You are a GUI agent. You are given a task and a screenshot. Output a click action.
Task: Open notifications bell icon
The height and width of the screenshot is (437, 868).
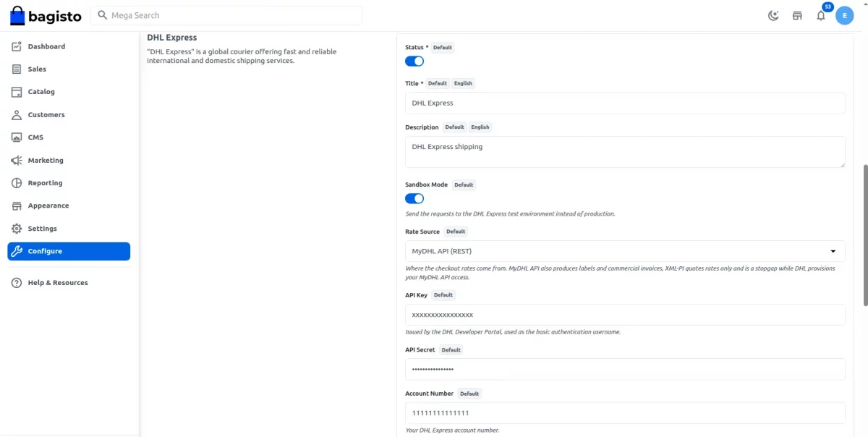point(821,15)
